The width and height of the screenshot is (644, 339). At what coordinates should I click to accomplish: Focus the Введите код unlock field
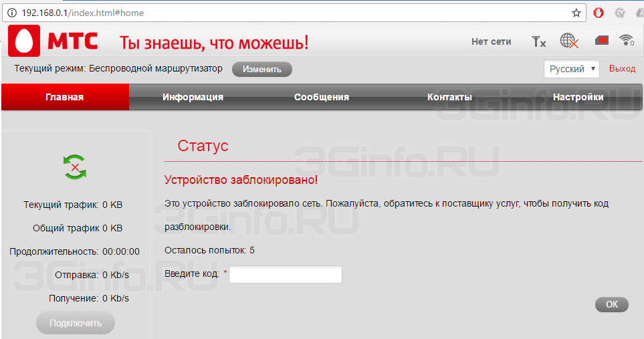pos(286,274)
